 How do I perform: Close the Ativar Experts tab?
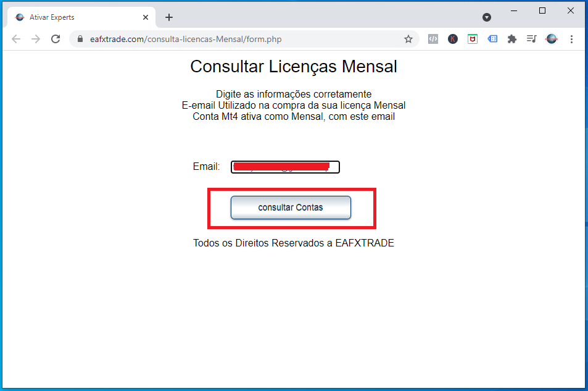[x=146, y=17]
